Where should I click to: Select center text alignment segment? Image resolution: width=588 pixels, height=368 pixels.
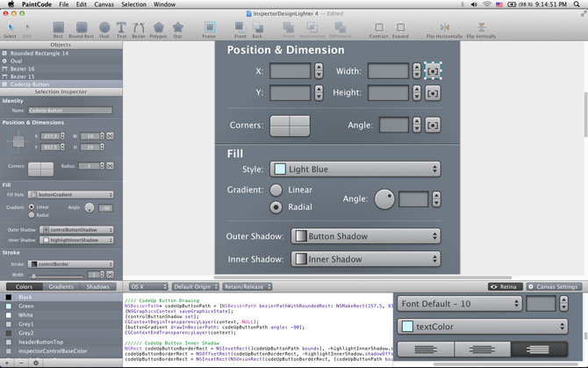pos(483,350)
